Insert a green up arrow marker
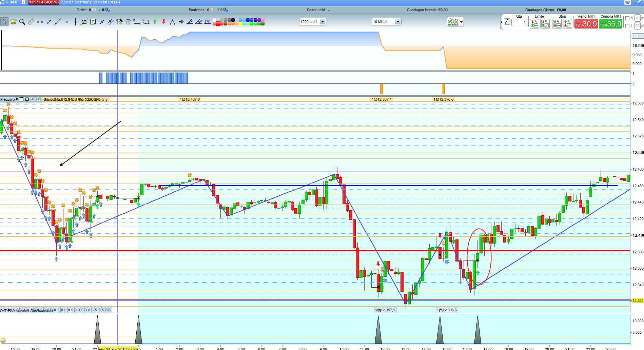 pos(155,22)
